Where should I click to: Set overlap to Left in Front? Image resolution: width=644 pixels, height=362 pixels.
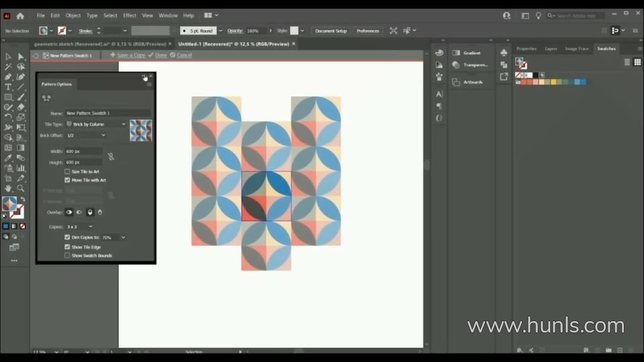click(x=69, y=213)
